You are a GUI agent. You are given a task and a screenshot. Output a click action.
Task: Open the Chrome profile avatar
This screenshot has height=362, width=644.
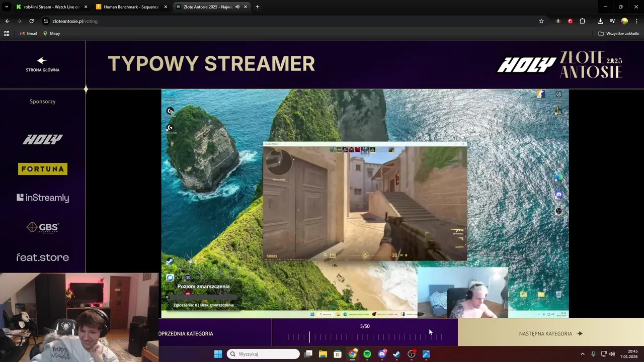[624, 21]
